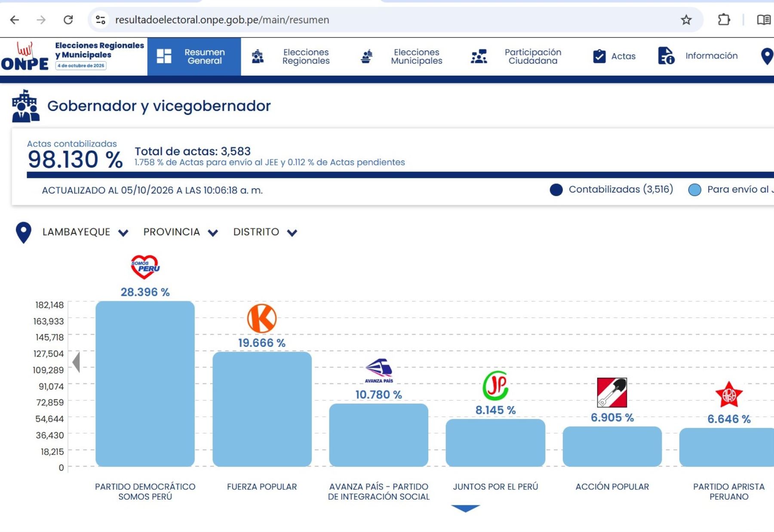774x532 pixels.
Task: Click the Juntos por el Perú bar
Action: click(x=495, y=443)
